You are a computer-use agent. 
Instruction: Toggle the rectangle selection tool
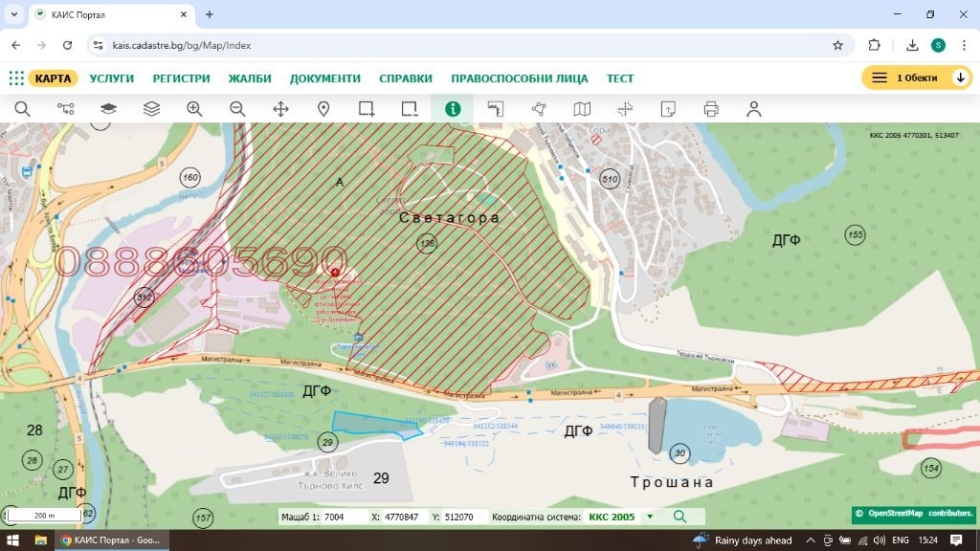tap(366, 109)
